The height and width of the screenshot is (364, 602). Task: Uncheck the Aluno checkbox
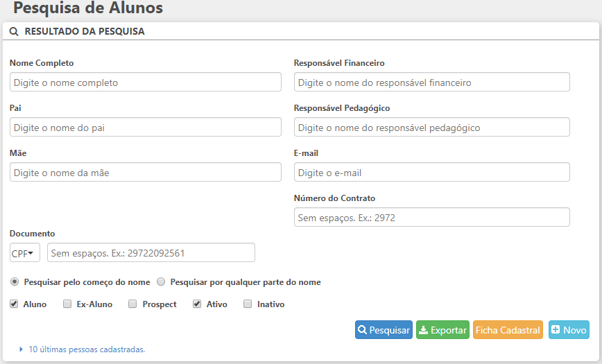[x=14, y=304]
